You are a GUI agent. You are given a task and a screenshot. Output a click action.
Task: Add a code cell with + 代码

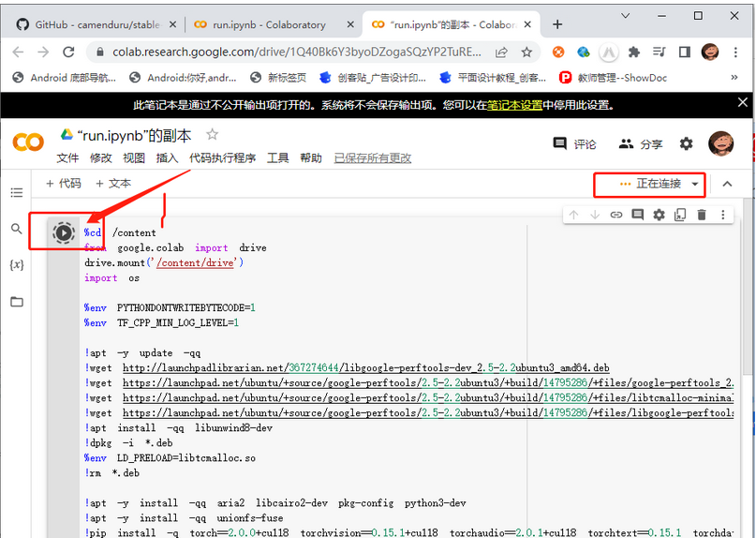[x=63, y=184]
